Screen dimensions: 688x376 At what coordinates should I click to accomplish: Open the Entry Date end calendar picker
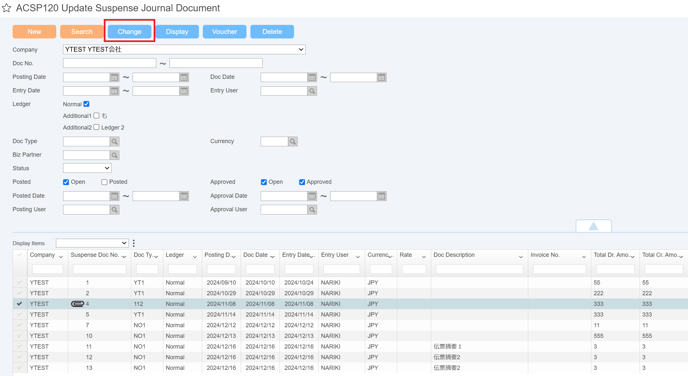[184, 91]
